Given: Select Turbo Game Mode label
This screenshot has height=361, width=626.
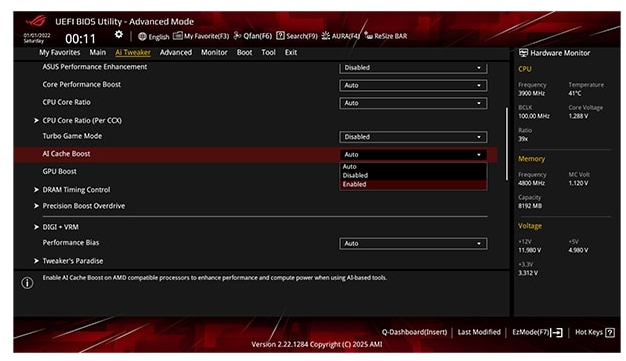Looking at the screenshot, I should pyautogui.click(x=72, y=136).
